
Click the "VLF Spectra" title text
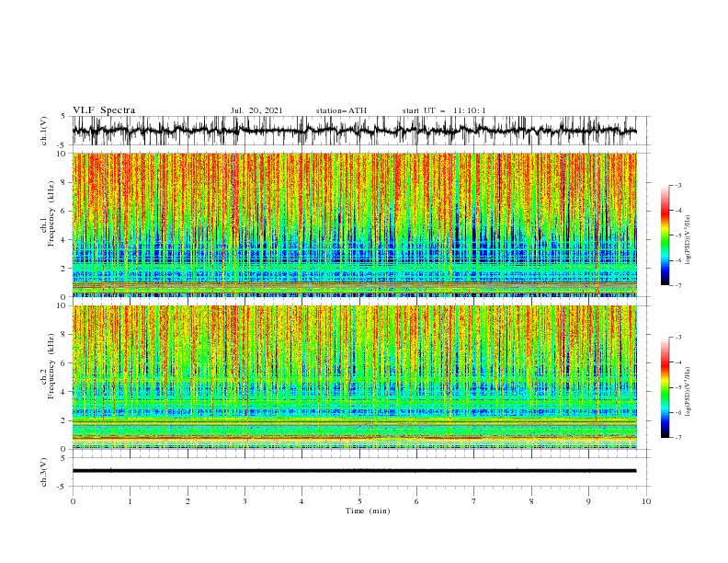point(104,110)
